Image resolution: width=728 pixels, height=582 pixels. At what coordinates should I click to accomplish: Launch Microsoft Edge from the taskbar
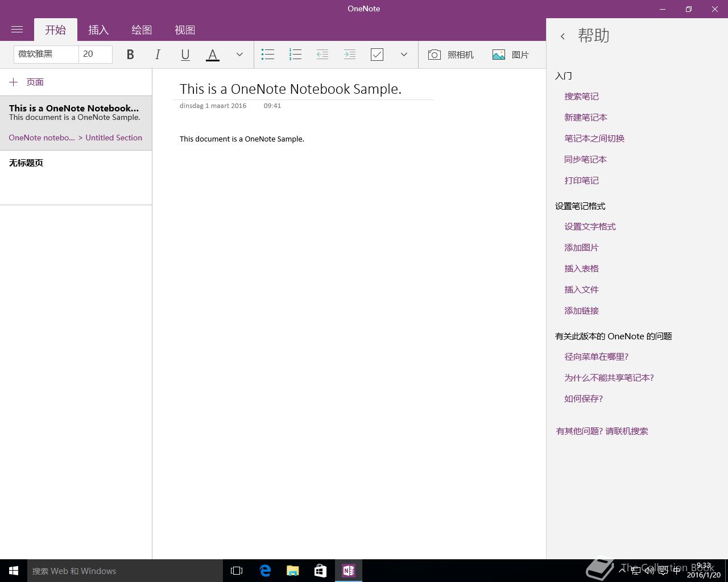click(x=264, y=571)
